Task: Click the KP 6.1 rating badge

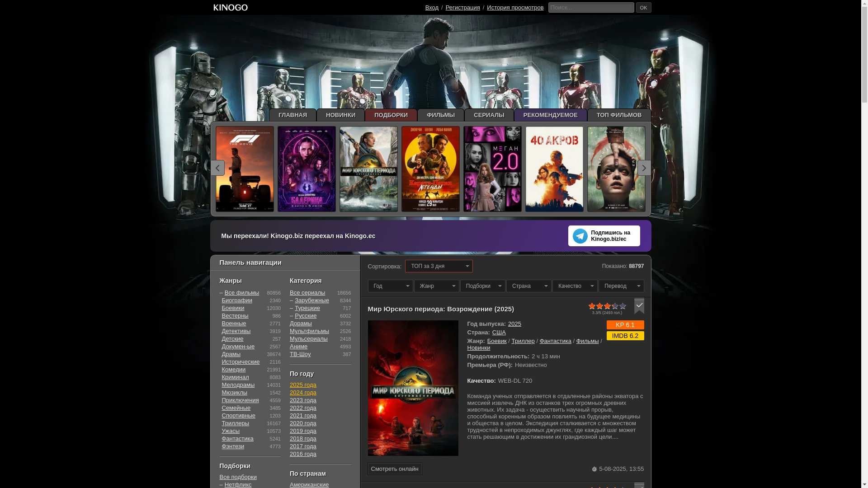Action: pos(625,325)
